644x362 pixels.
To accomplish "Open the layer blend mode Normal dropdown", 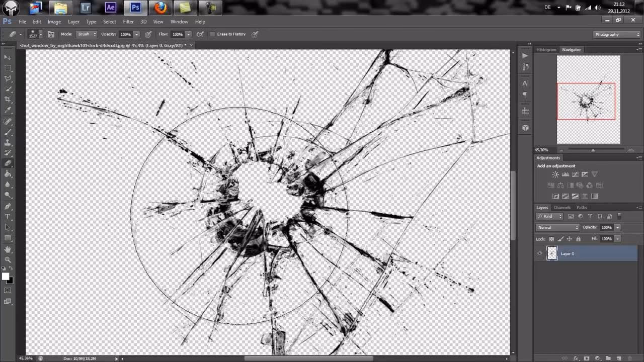I will coord(558,228).
